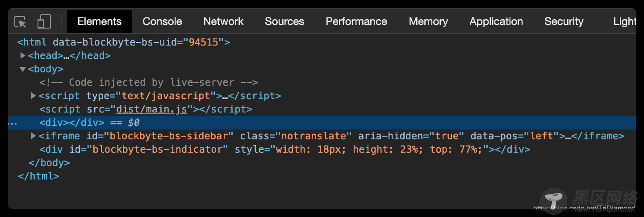Open the dist/main.js source link
The height and width of the screenshot is (217, 644).
[x=151, y=109]
